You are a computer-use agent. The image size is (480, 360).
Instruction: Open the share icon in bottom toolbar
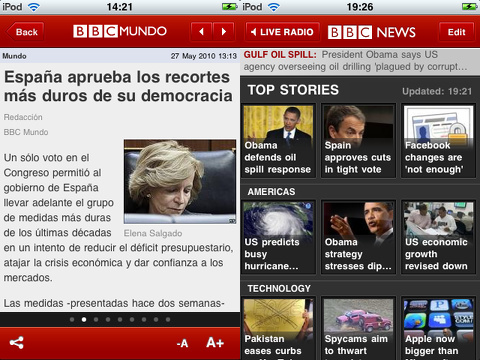[x=17, y=343]
